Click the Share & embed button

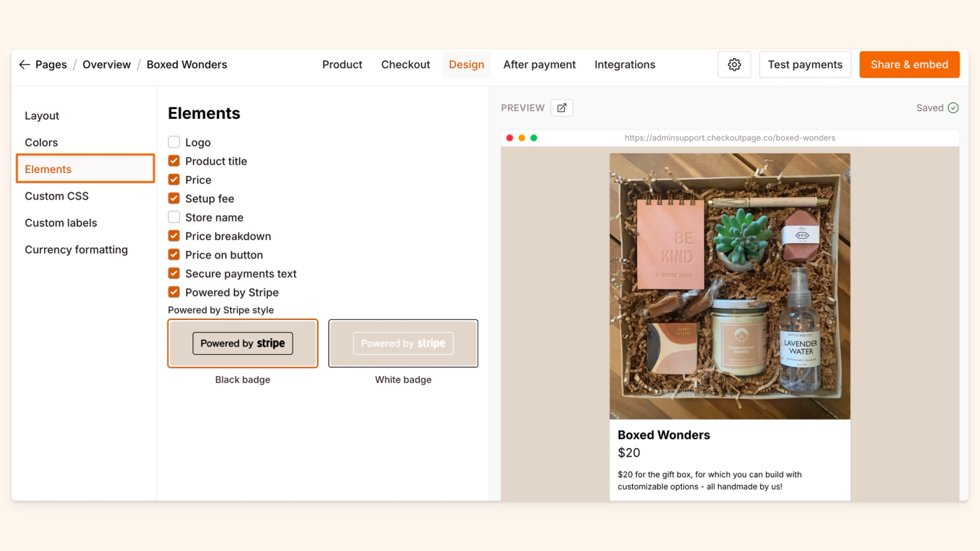(909, 64)
